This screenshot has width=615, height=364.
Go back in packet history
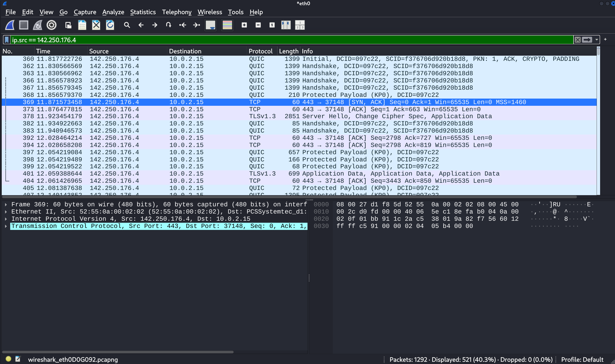(141, 25)
